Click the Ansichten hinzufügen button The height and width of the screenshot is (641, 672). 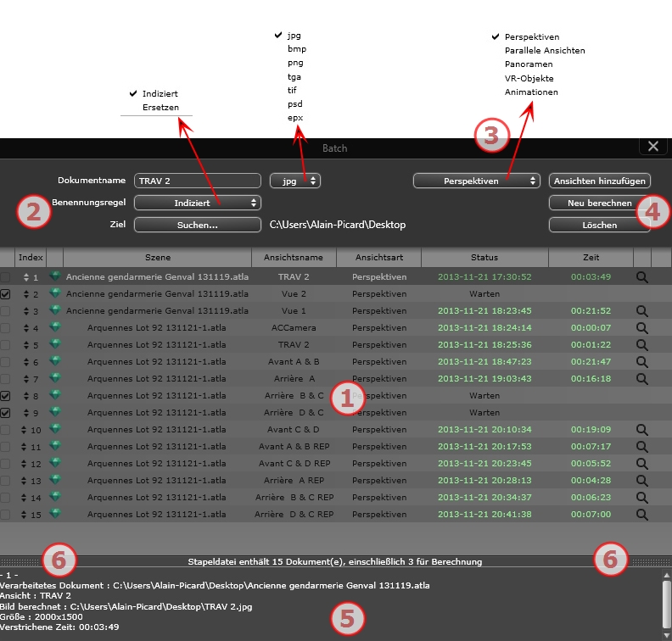(599, 181)
